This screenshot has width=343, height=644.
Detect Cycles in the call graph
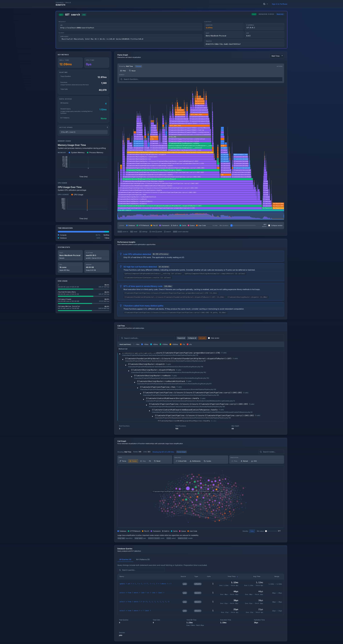208,461
